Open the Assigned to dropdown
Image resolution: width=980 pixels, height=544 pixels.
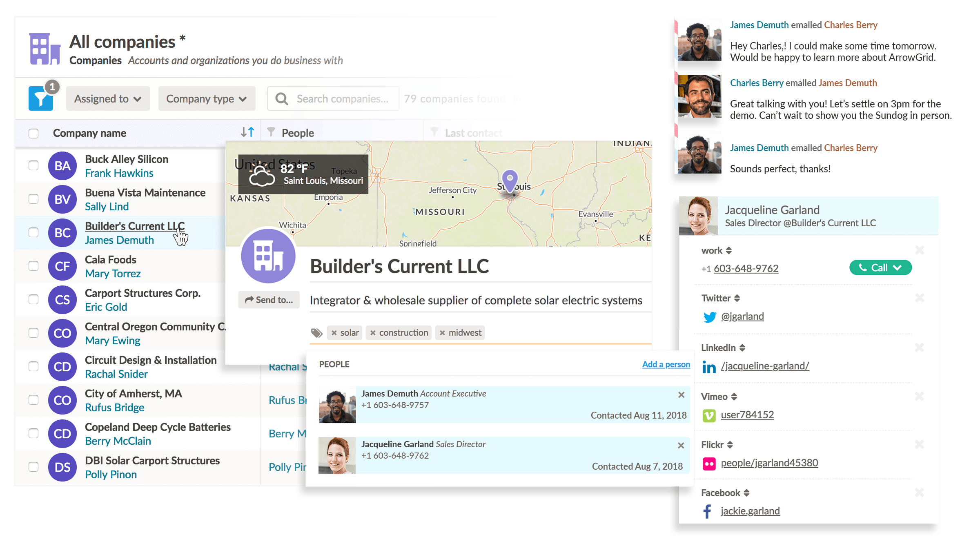[108, 98]
